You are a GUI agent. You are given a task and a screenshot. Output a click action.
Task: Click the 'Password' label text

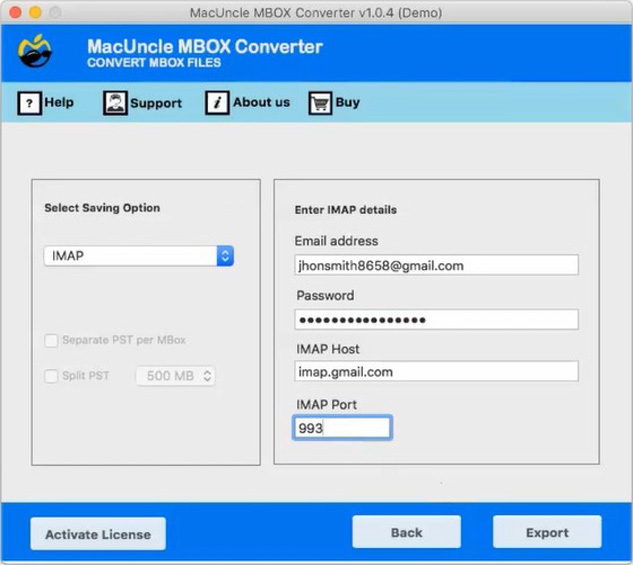tap(325, 296)
